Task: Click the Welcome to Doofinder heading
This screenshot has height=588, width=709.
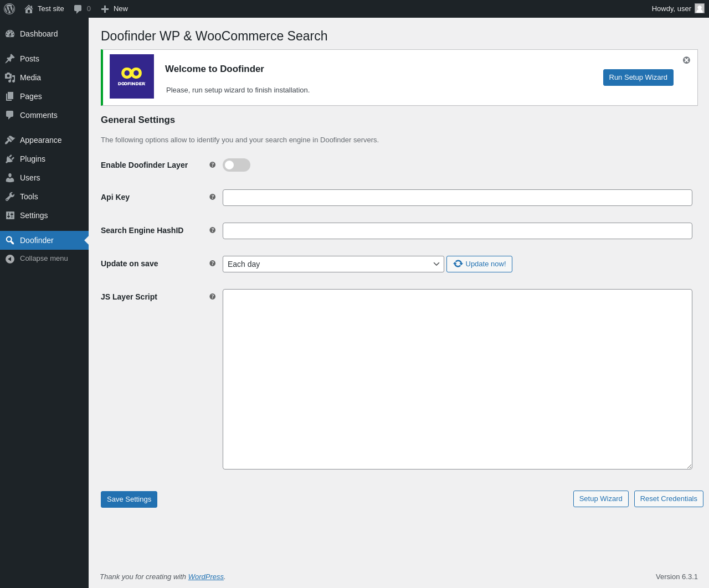Action: tap(214, 69)
